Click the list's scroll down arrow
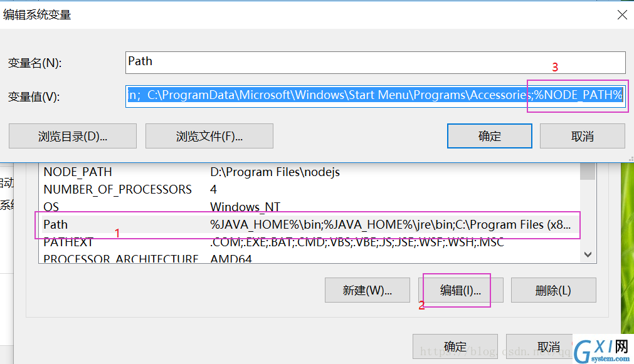The width and height of the screenshot is (634, 364). [588, 254]
